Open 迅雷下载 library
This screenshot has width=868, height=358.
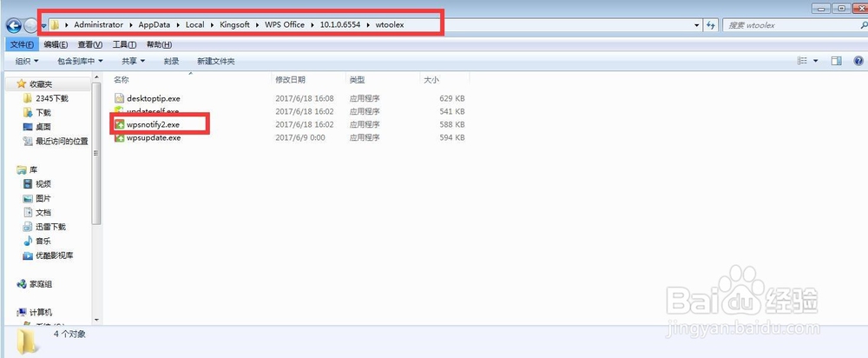[50, 227]
